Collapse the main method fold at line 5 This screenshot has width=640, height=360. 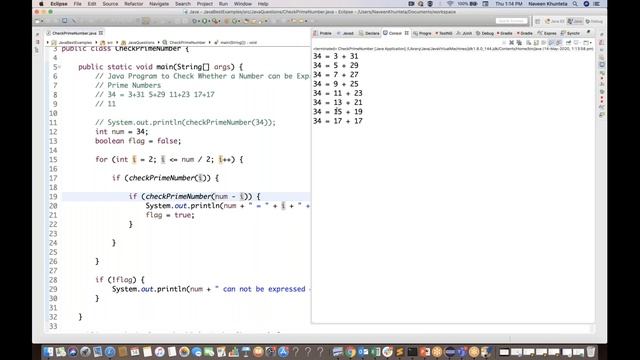[60, 67]
